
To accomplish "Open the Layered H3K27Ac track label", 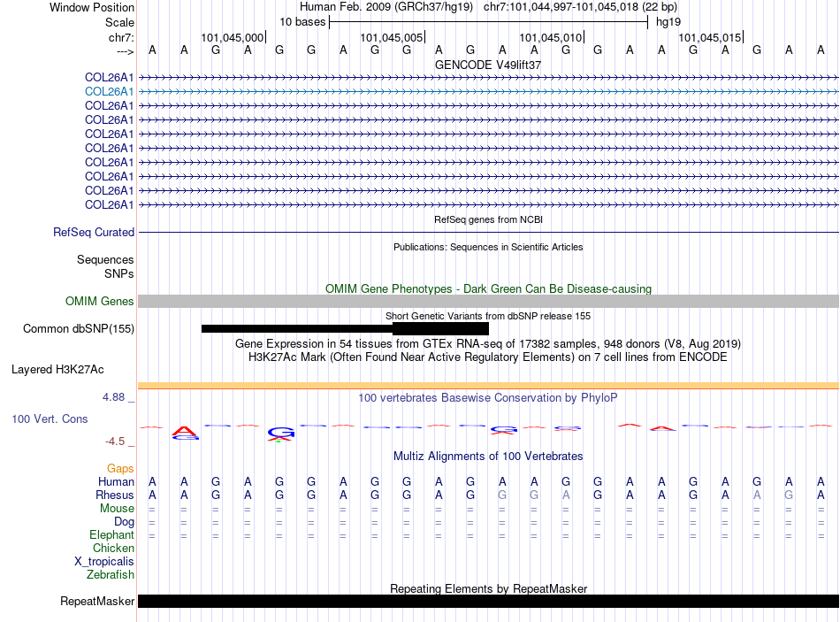I will (57, 370).
